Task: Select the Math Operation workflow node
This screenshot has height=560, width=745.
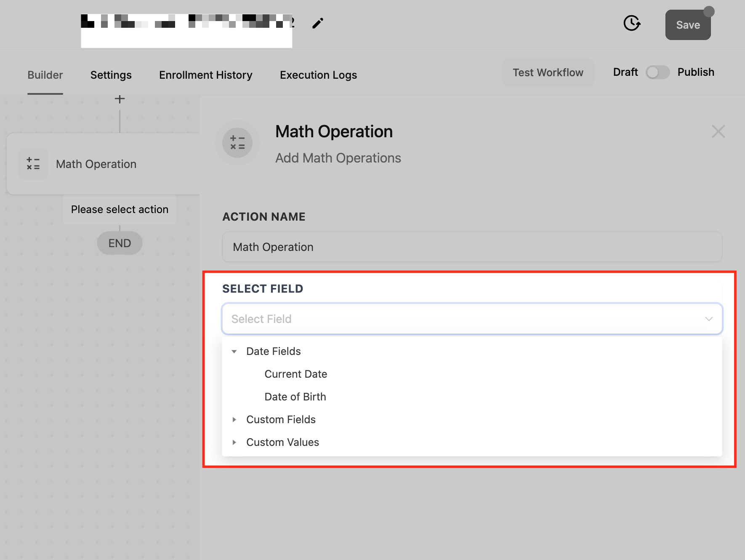Action: coord(103,164)
